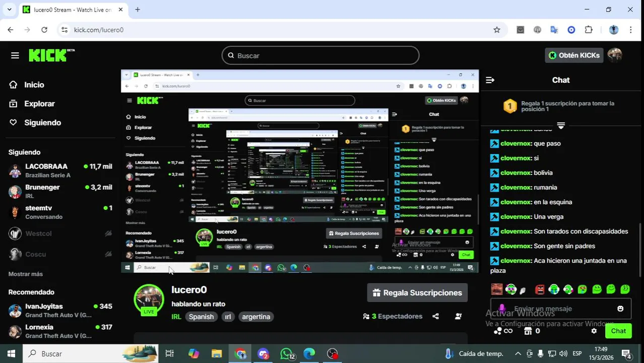Insert the angry red face emote
Image resolution: width=644 pixels, height=363 pixels.
click(540, 289)
